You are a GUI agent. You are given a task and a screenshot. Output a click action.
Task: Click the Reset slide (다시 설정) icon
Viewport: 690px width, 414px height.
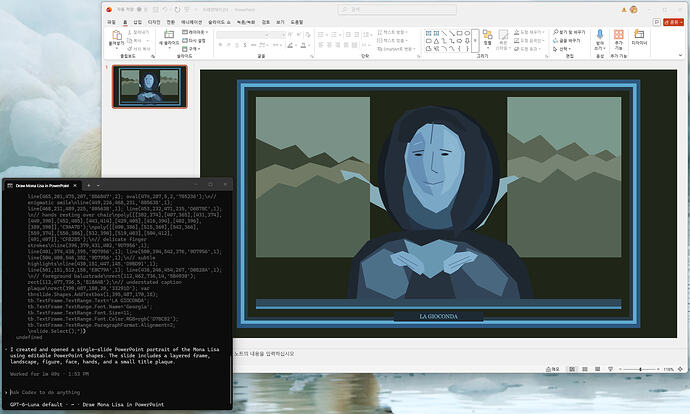pyautogui.click(x=185, y=40)
